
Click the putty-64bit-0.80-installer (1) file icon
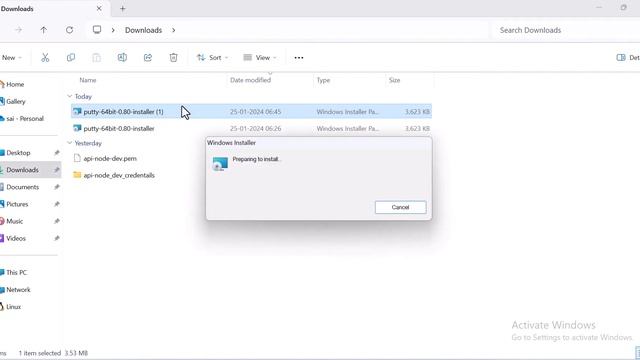[x=77, y=111]
